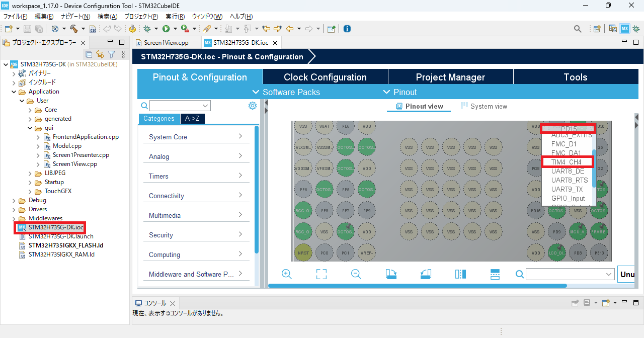Select the A->Z sorting tab
Viewport: 644px width, 338px height.
click(x=192, y=119)
